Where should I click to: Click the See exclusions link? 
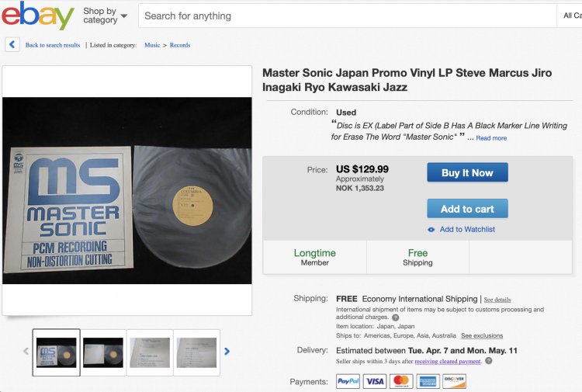[482, 336]
